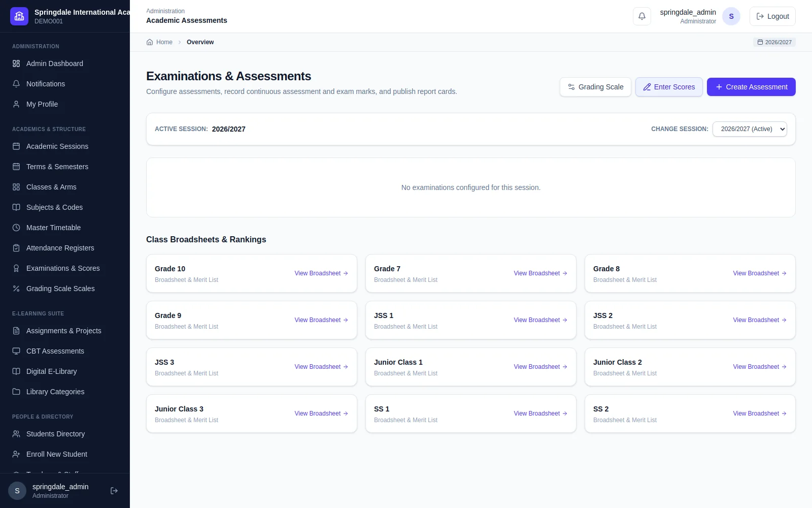Open Digital E-Library in sidebar

(65, 371)
